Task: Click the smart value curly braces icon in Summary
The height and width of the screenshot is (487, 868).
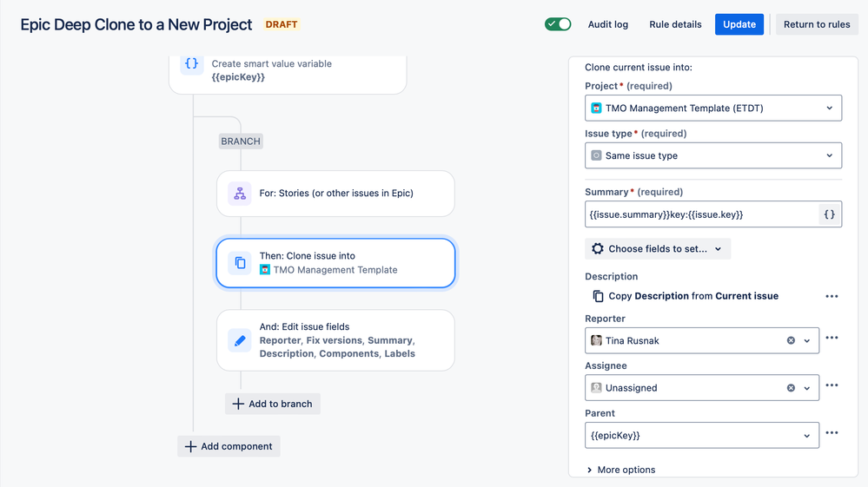Action: click(x=829, y=214)
